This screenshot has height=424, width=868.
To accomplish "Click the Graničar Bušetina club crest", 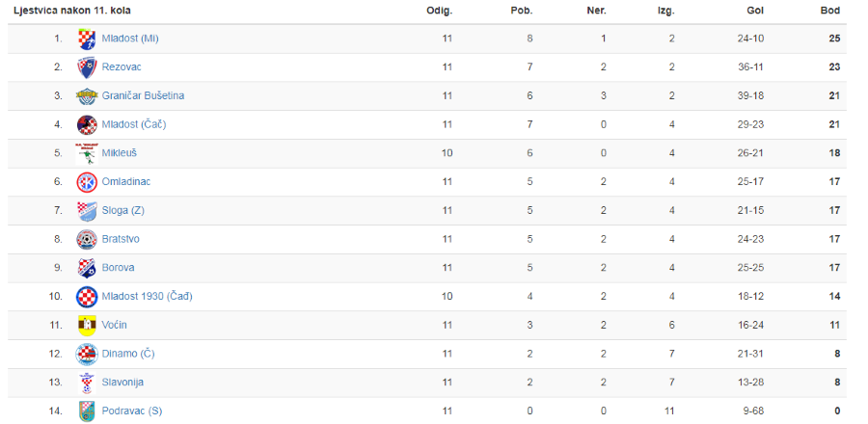I will point(87,96).
